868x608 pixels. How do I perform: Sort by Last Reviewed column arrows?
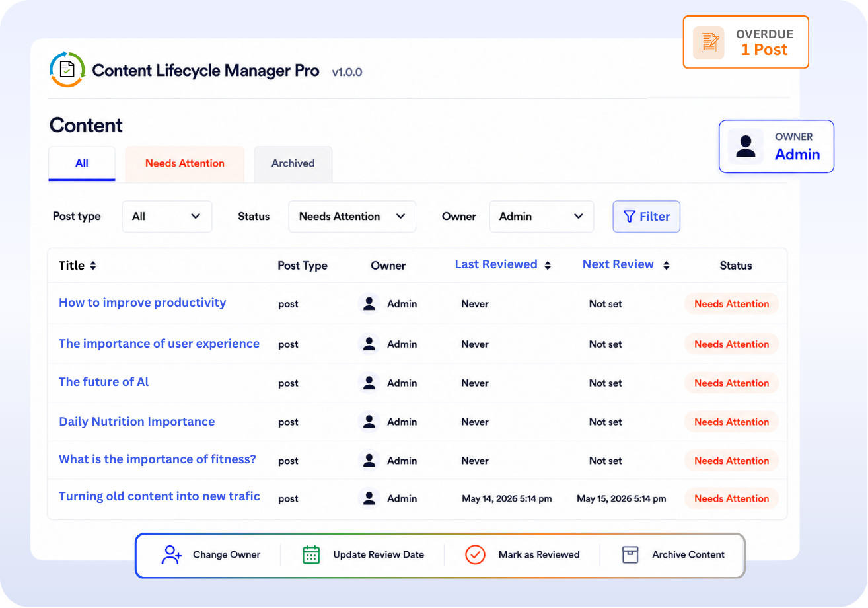point(548,265)
